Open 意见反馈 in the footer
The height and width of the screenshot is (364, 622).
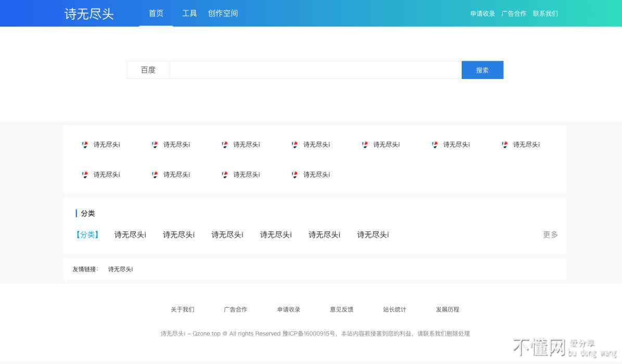pos(341,309)
